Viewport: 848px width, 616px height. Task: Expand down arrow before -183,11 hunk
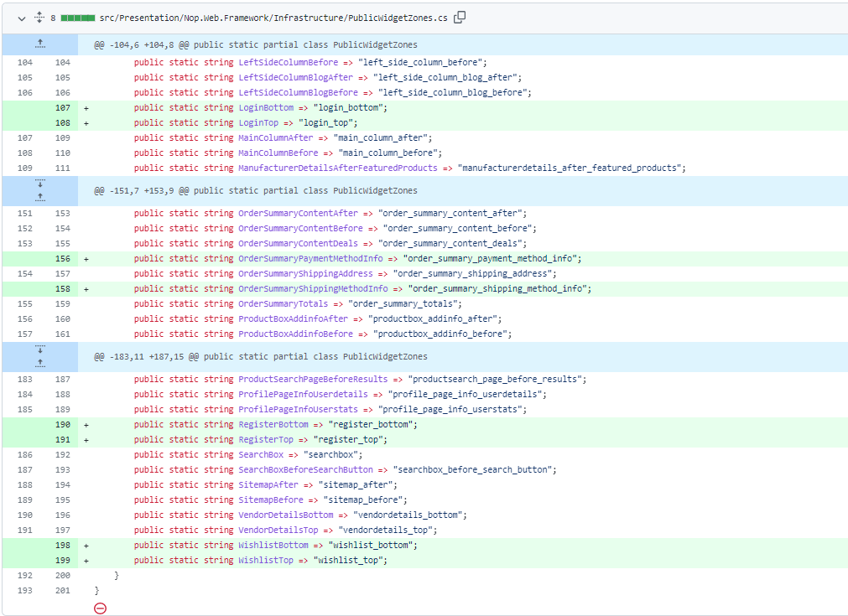(x=40, y=349)
